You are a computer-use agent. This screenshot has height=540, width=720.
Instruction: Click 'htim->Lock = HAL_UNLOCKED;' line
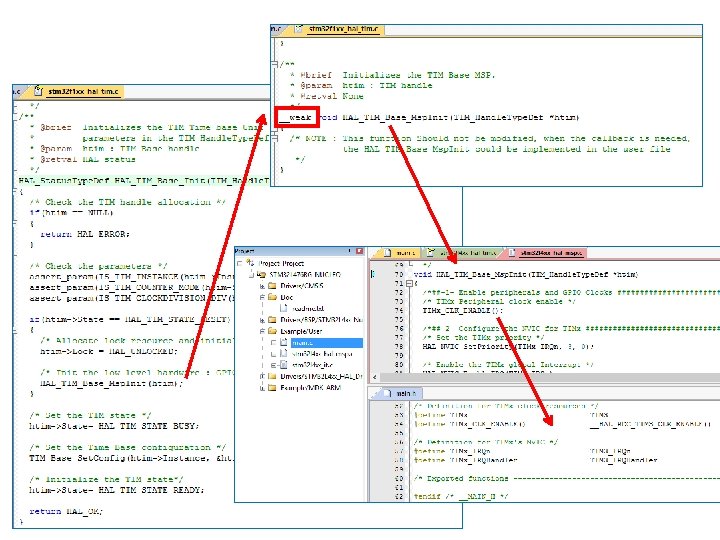coord(109,351)
